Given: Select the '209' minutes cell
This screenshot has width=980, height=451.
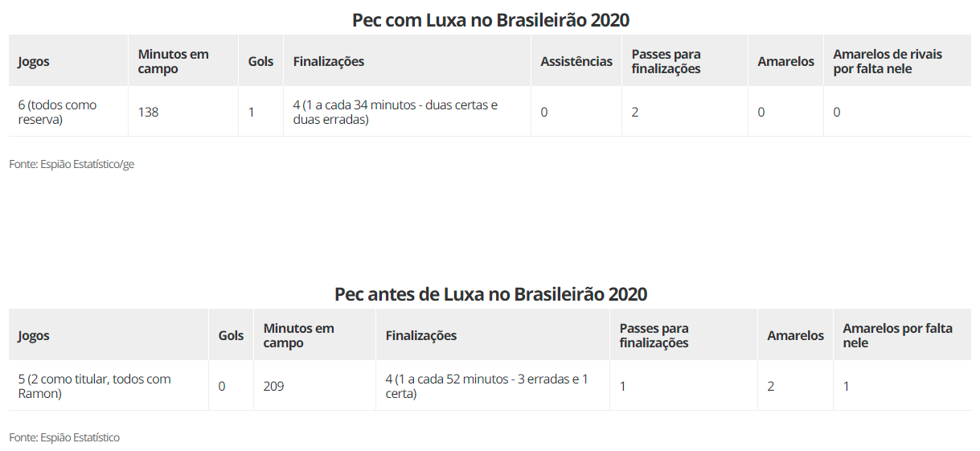Looking at the screenshot, I should point(274,387).
